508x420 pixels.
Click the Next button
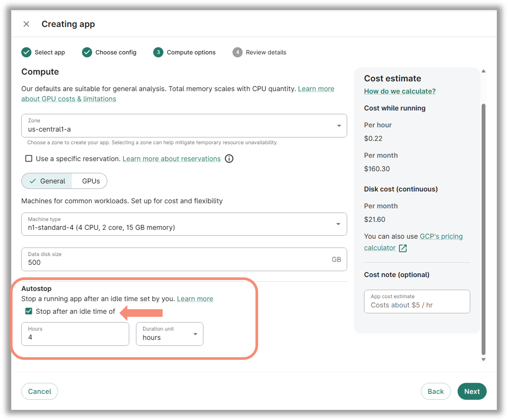pyautogui.click(x=472, y=391)
